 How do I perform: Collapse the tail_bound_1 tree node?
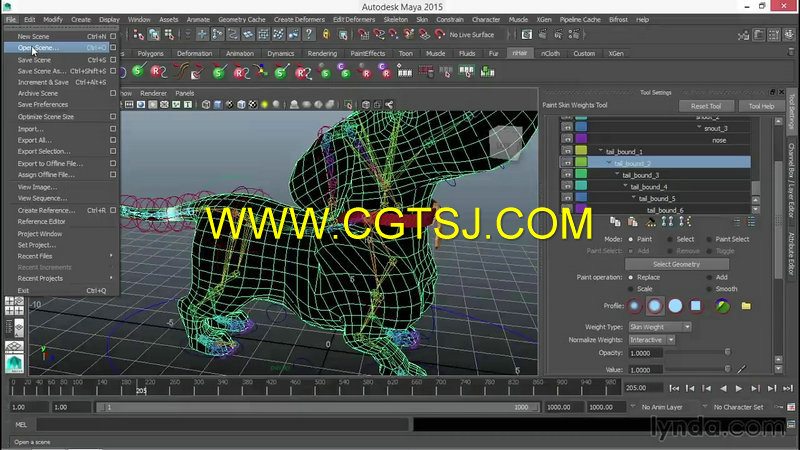[x=601, y=151]
